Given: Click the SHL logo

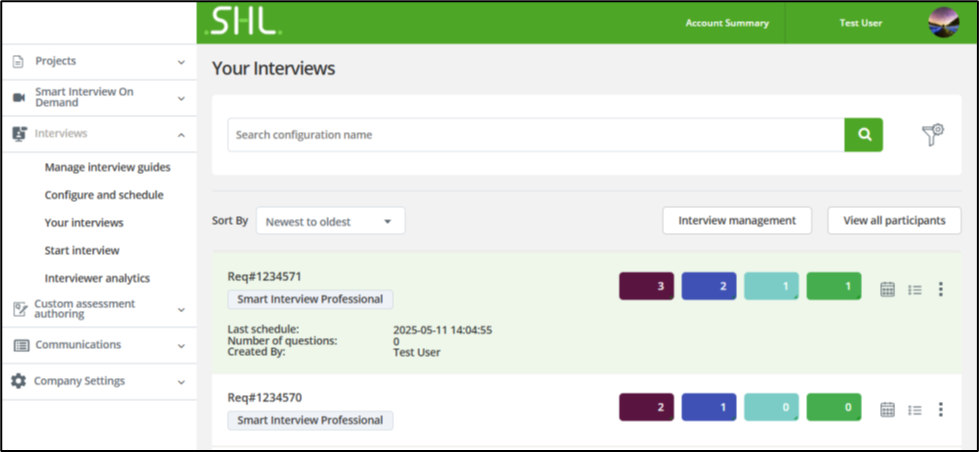Looking at the screenshot, I should coord(243,22).
